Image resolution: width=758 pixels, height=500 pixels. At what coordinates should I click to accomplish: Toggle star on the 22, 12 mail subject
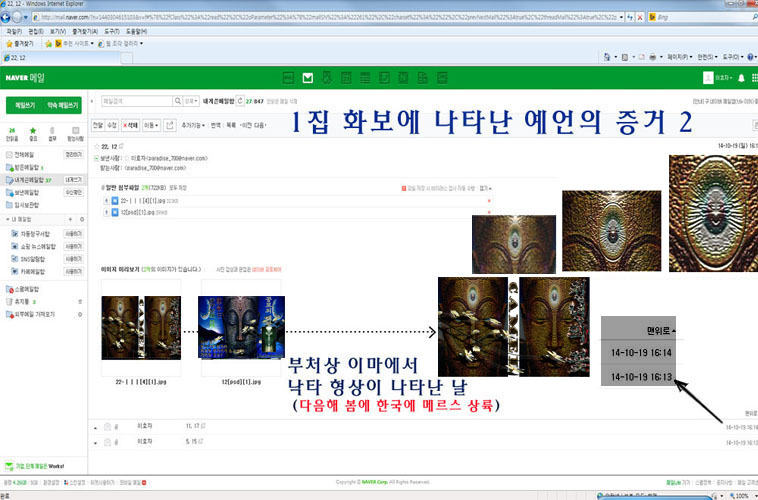95,147
